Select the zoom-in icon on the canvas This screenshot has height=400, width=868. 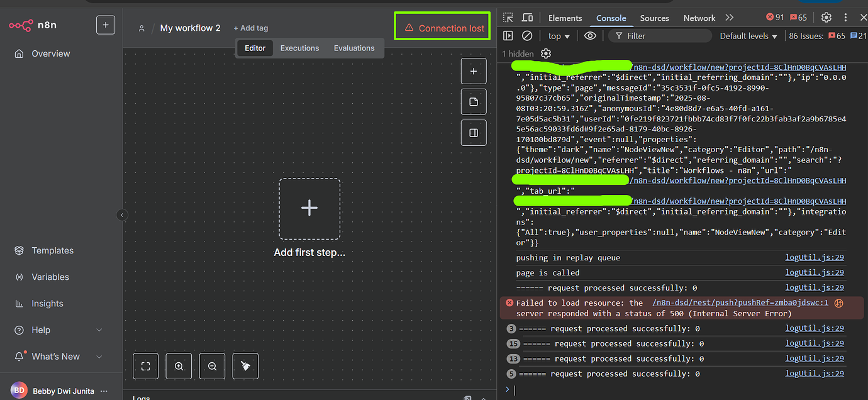pos(179,365)
